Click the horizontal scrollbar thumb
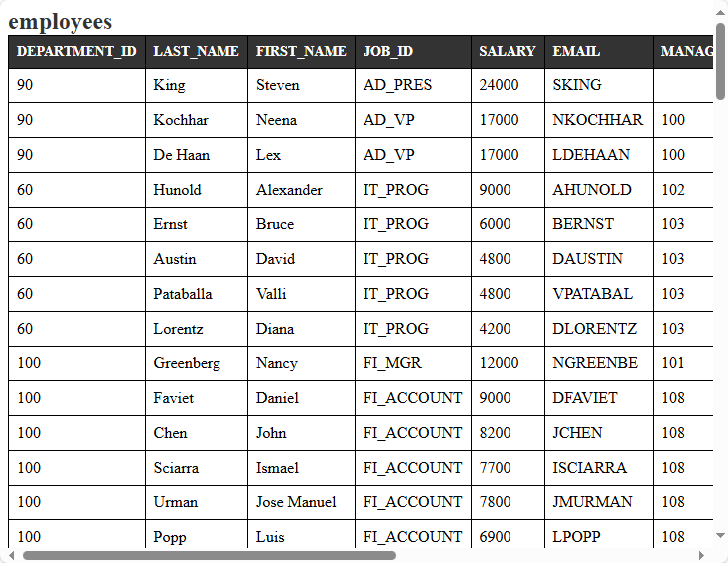 pos(209,555)
